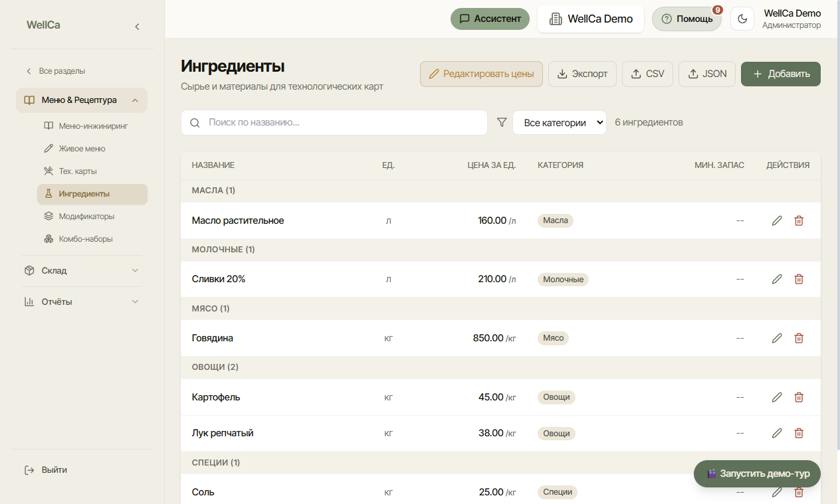Log out using Выйти
This screenshot has width=840, height=504.
pos(47,470)
